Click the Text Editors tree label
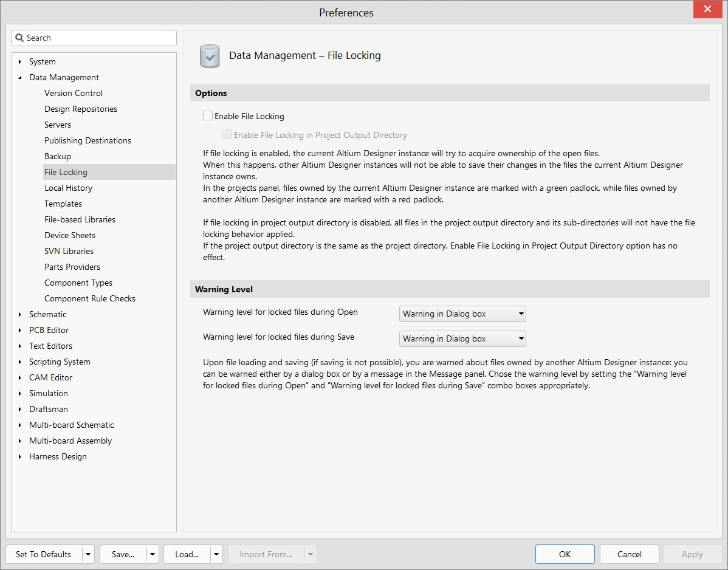 click(x=50, y=346)
